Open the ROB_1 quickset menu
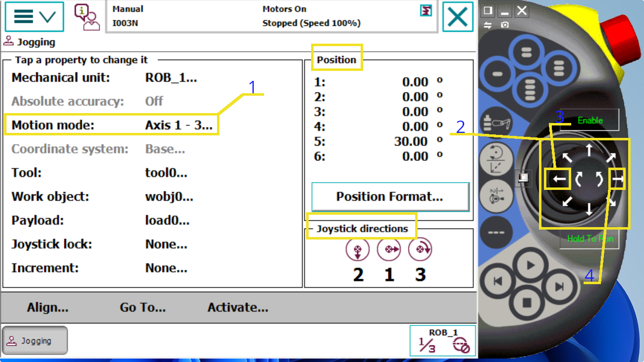Screen dimensions: 644x362 pyautogui.click(x=442, y=341)
